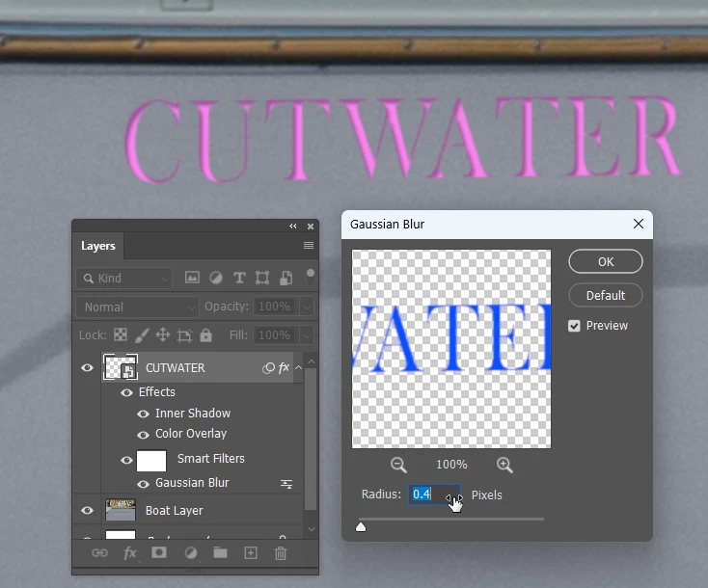This screenshot has width=708, height=588.
Task: Select the Gaussian Blur filter label
Action: coord(192,483)
